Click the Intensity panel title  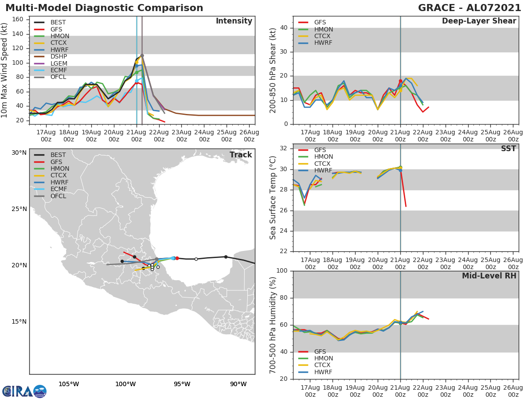point(234,21)
